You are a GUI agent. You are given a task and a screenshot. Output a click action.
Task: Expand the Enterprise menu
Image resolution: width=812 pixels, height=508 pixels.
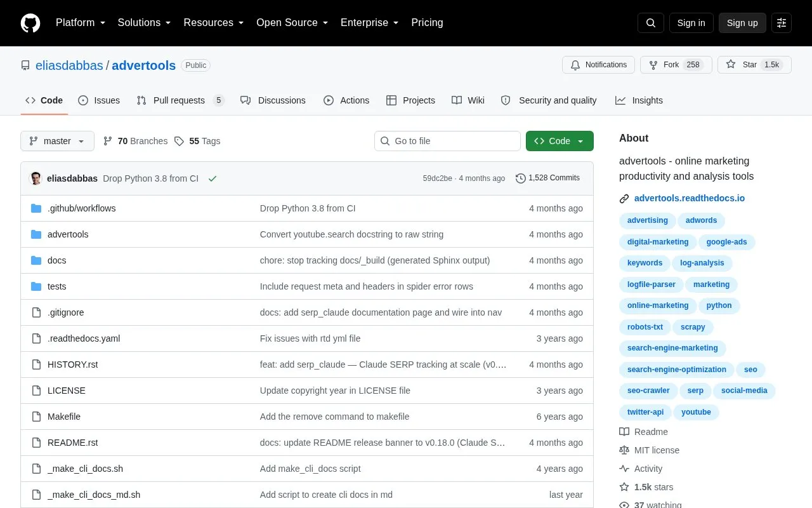point(370,23)
